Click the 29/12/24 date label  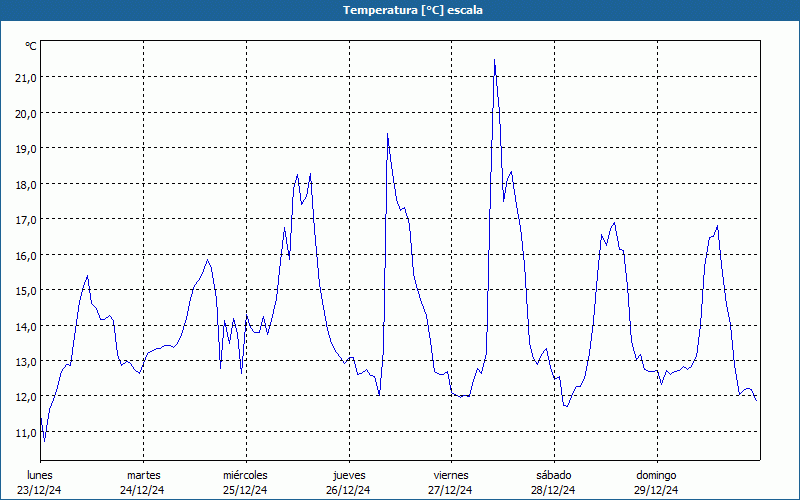click(656, 490)
